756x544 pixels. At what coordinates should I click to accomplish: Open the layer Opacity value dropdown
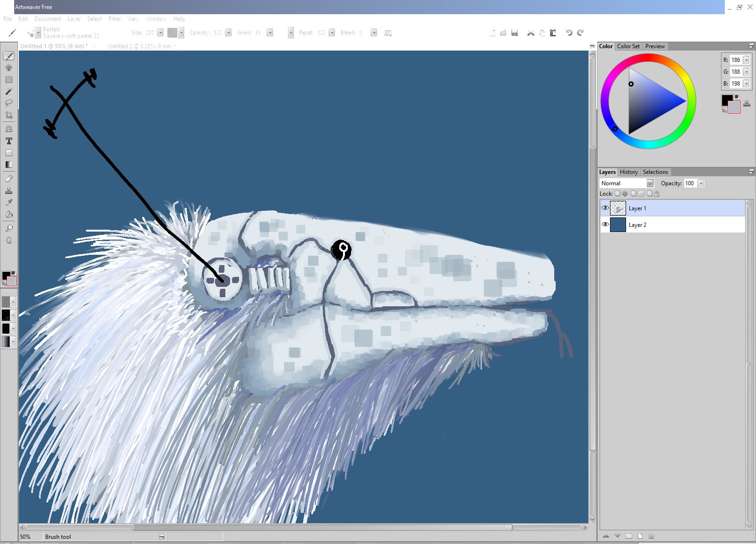click(701, 183)
